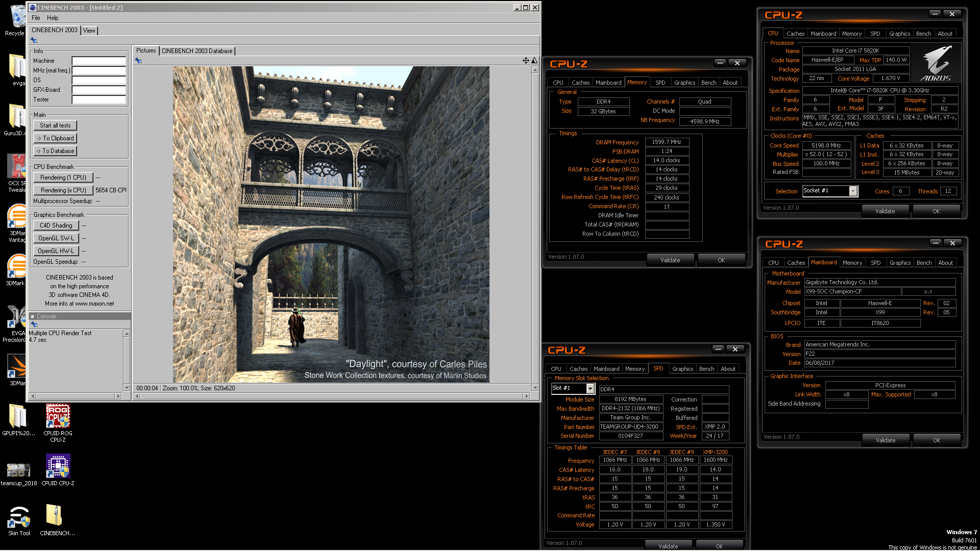Open the evga folder on desktop

[x=17, y=70]
